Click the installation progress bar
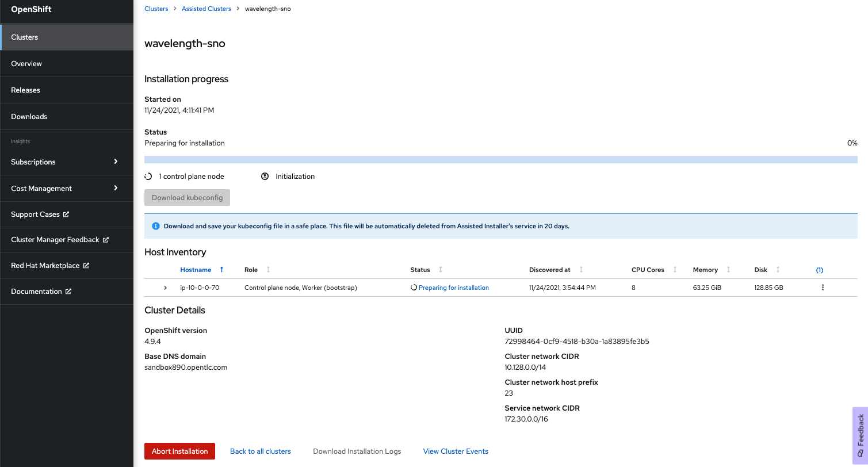The image size is (868, 467). 500,159
